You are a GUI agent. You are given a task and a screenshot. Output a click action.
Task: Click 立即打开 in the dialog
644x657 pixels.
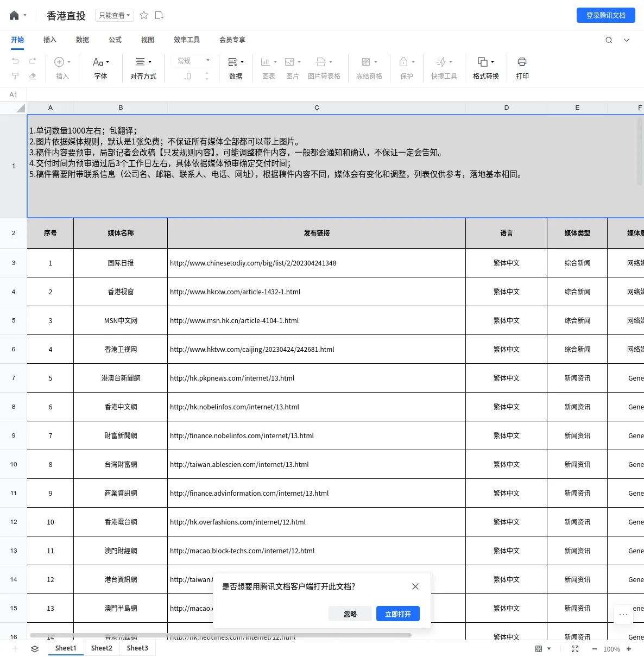(398, 614)
